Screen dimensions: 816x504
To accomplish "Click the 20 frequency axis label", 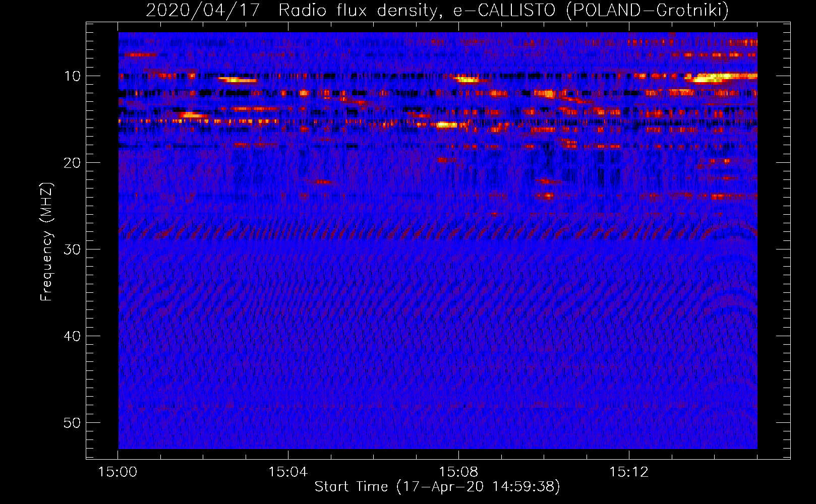I will [73, 163].
